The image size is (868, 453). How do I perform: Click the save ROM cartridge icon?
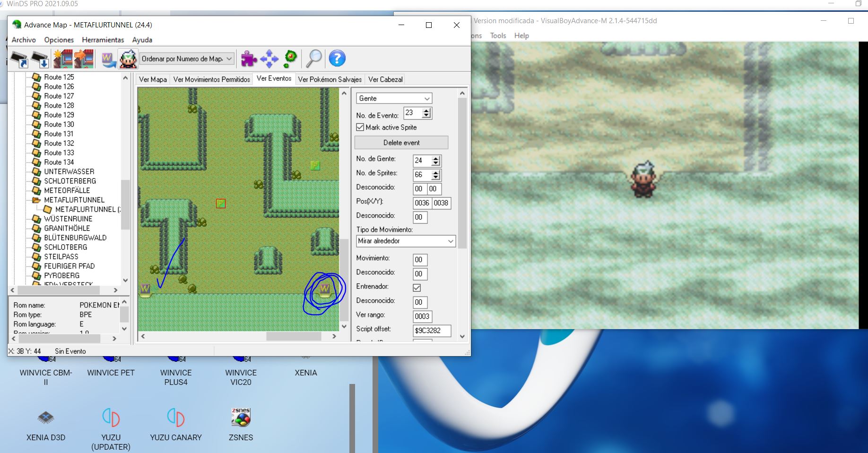click(40, 59)
